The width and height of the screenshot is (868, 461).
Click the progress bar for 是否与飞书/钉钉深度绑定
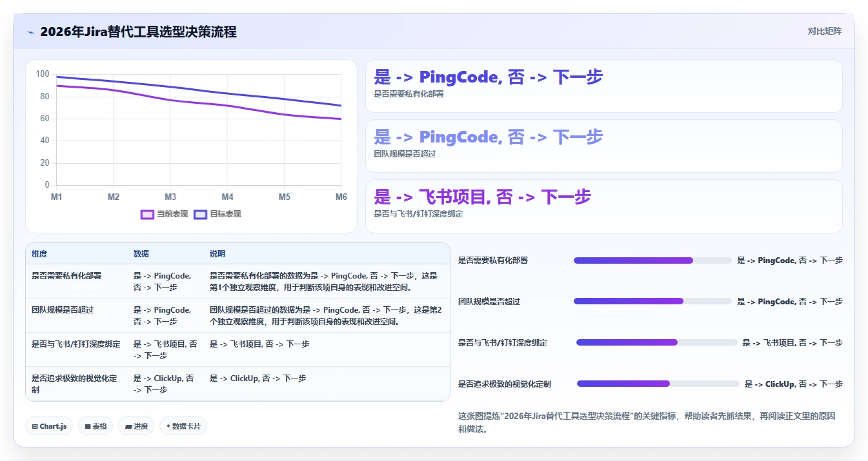656,342
